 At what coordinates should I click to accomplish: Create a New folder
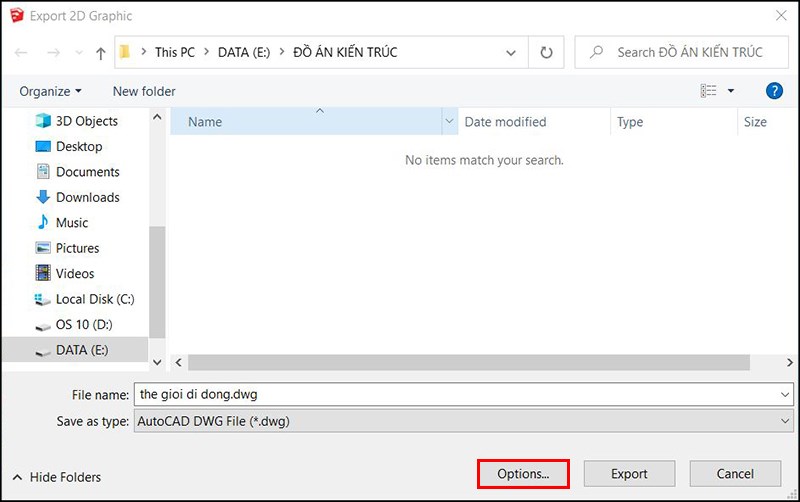point(144,91)
